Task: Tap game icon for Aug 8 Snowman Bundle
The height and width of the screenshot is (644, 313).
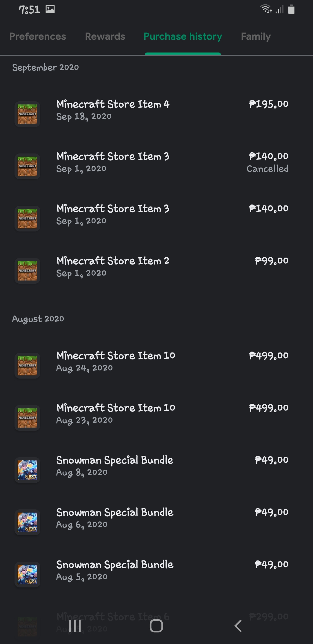Action: point(27,470)
